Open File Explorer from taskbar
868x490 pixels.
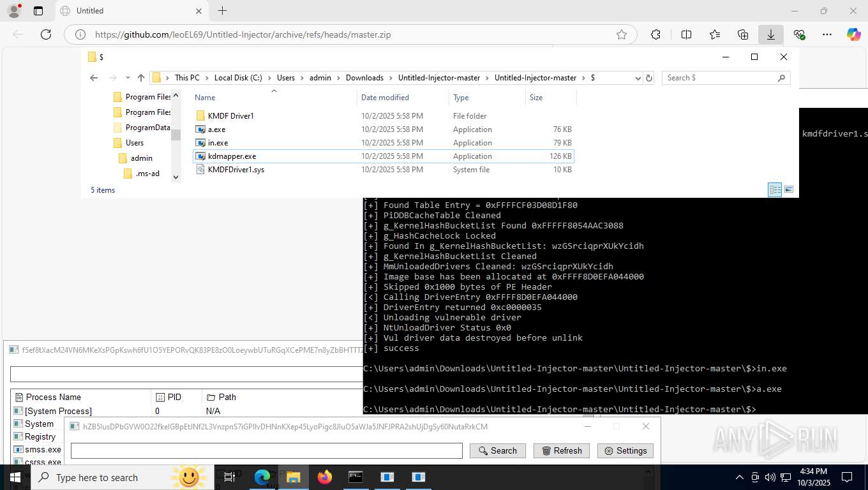coord(293,477)
